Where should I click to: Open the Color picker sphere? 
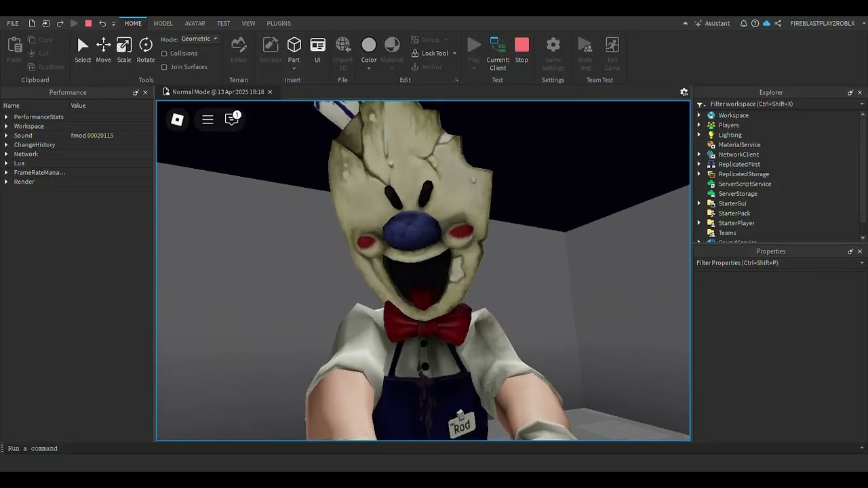369,45
